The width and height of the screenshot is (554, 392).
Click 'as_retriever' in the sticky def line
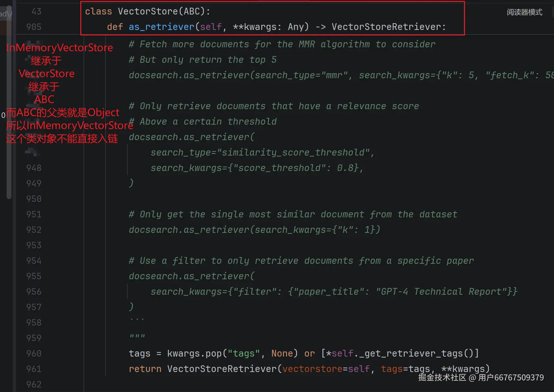coord(162,27)
